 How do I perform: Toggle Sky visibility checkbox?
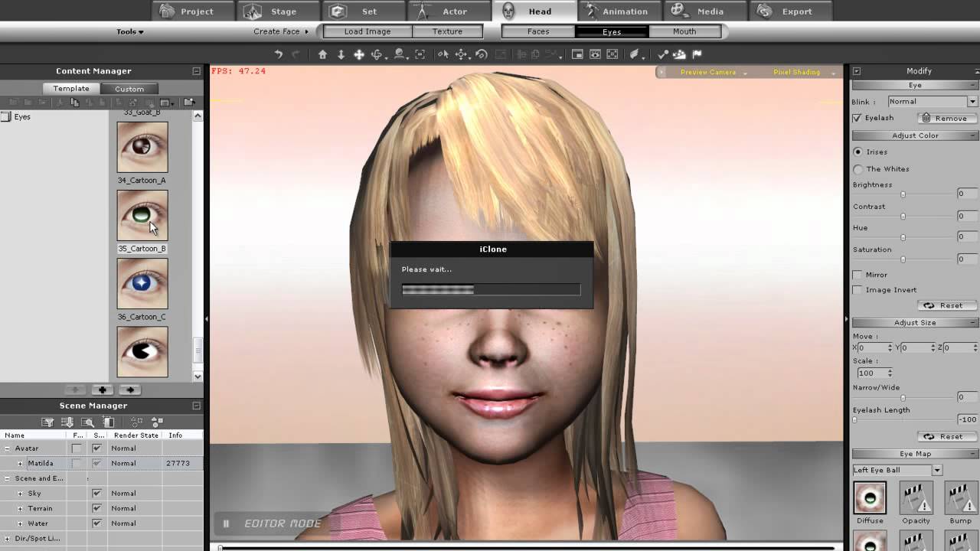coord(96,494)
